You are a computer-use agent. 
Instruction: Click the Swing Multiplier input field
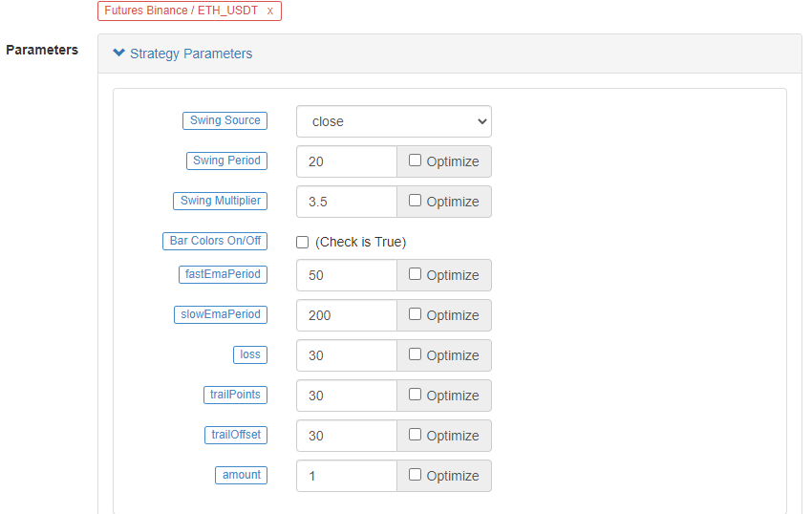tap(346, 202)
